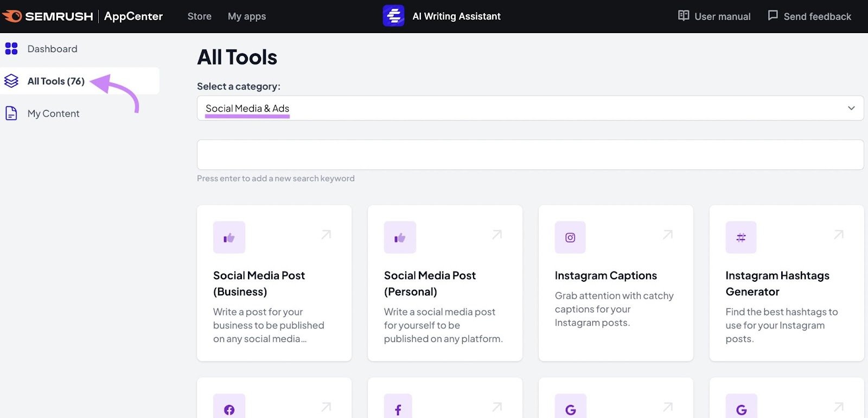Open arrow on the first Google 'G' card
Image resolution: width=868 pixels, height=418 pixels.
point(668,407)
